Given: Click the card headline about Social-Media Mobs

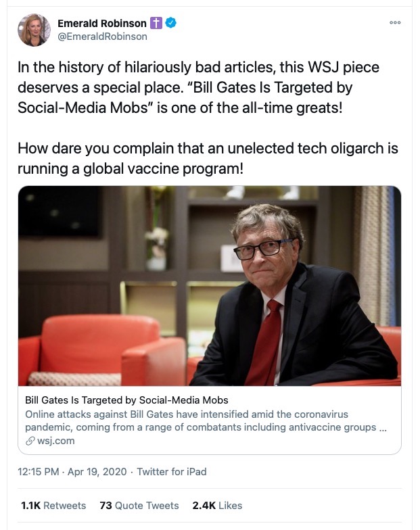Looking at the screenshot, I should pos(126,400).
